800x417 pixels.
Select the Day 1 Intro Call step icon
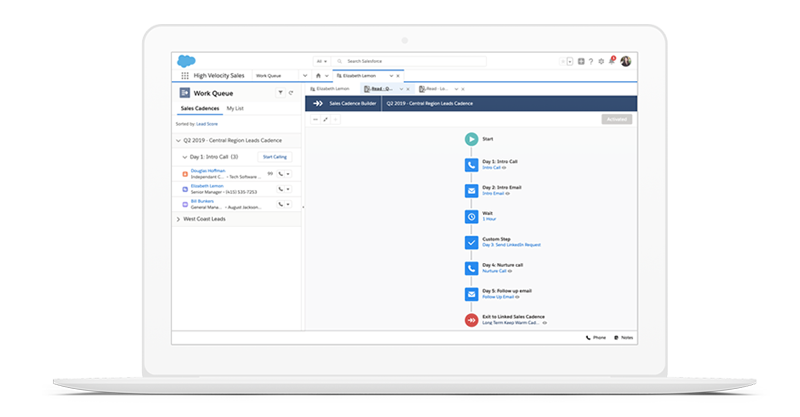tap(471, 165)
